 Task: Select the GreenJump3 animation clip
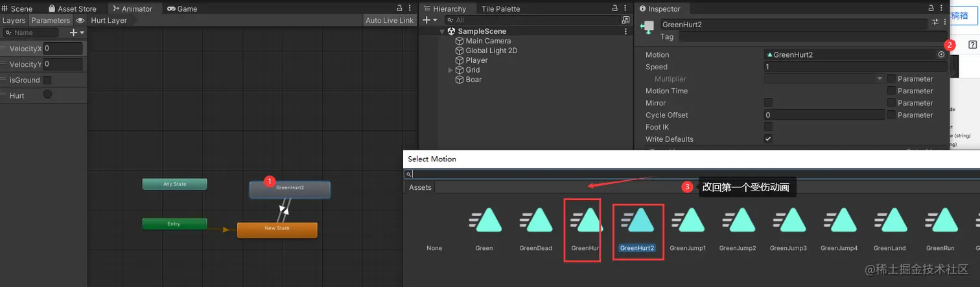coord(788,230)
